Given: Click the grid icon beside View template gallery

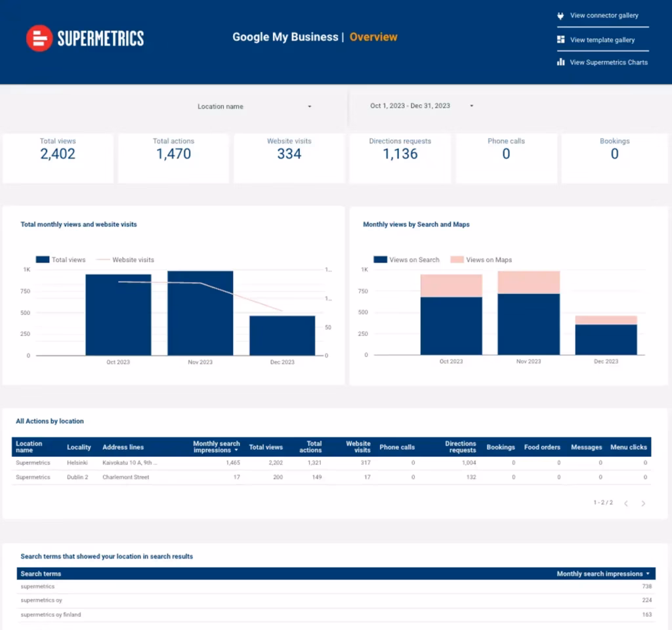Looking at the screenshot, I should (x=560, y=39).
